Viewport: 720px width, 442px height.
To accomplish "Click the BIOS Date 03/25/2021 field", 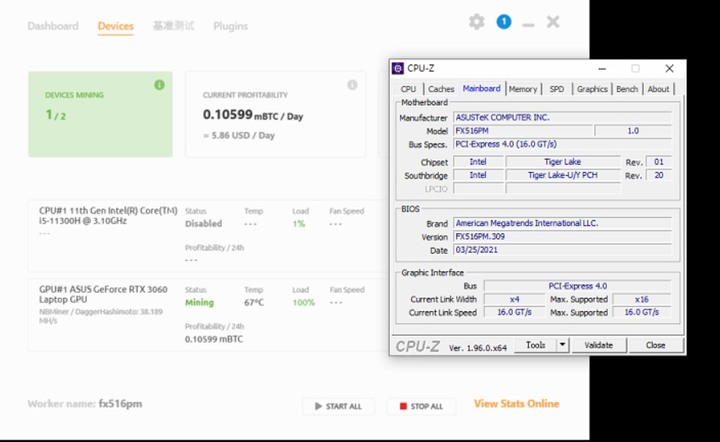I will 562,250.
